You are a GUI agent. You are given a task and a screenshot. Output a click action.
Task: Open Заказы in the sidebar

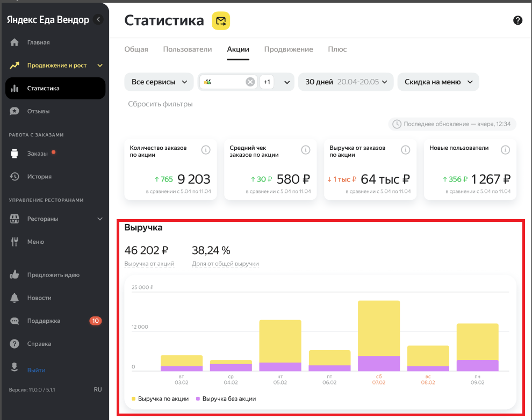[x=37, y=154]
